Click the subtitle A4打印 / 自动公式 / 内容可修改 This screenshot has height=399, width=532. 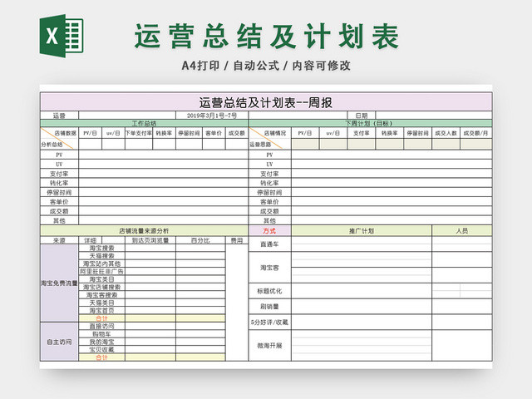click(266, 66)
